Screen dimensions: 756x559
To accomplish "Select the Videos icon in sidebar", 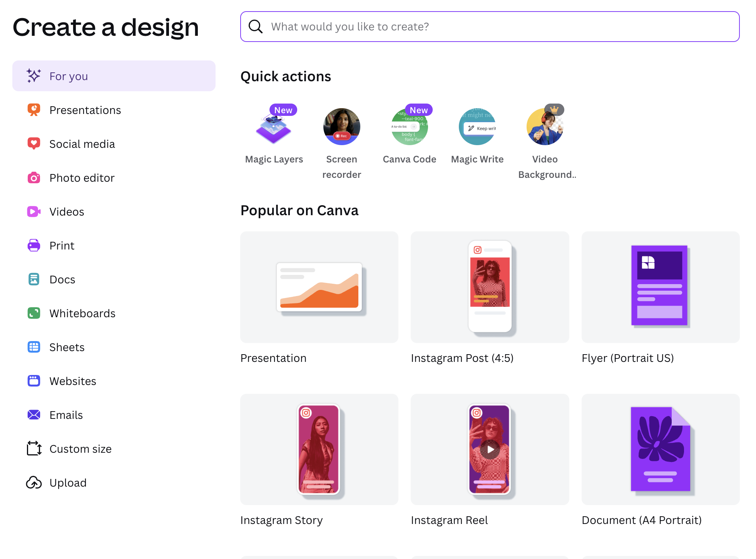I will (34, 211).
